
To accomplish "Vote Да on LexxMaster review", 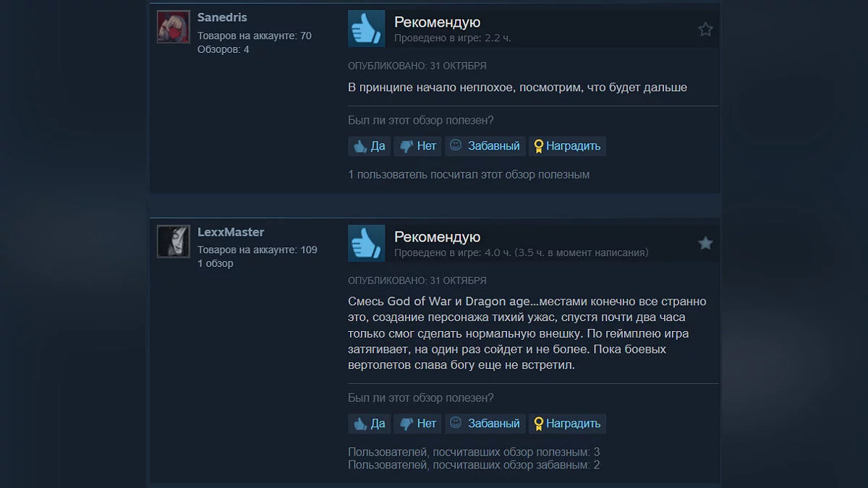I will (x=369, y=424).
